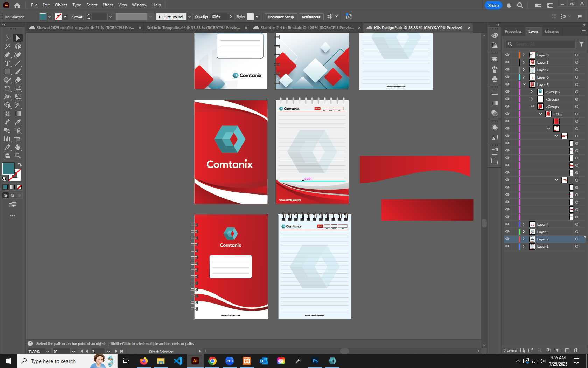Select the Eyedropper tool
Screen dimensions: 588x368
point(18,122)
